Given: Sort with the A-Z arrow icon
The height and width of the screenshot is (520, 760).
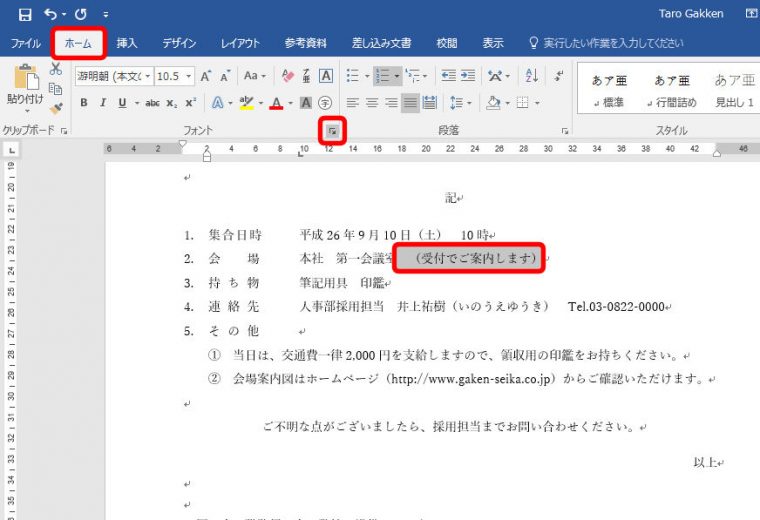Looking at the screenshot, I should click(532, 76).
